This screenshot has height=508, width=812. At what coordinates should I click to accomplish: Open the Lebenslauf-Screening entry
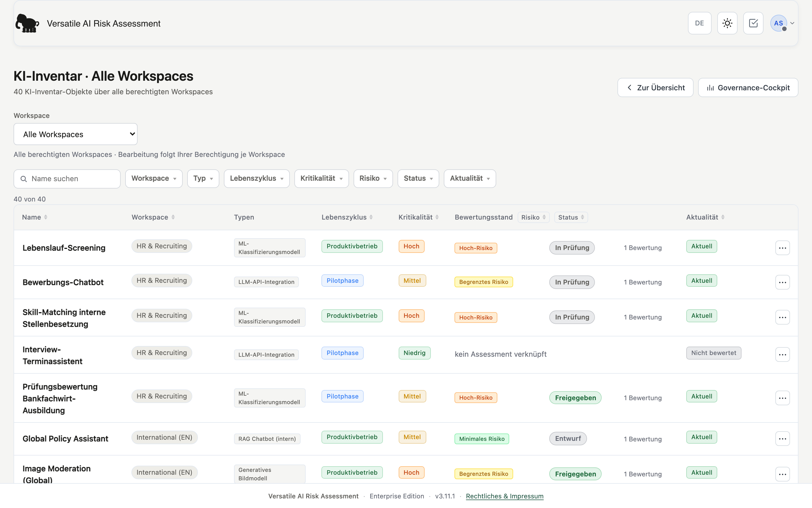click(64, 248)
